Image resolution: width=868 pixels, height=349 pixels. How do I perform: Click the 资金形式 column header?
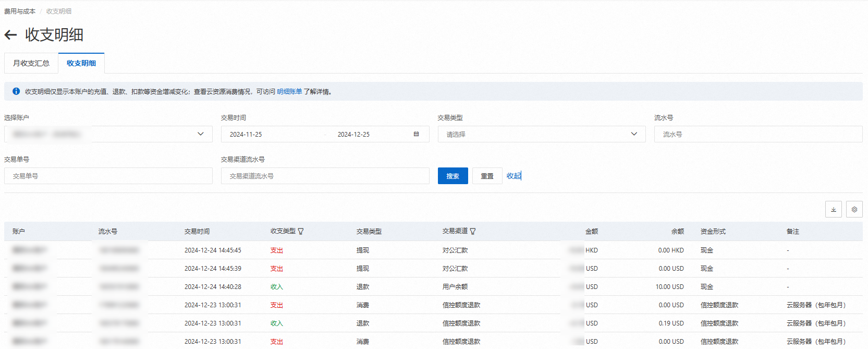pyautogui.click(x=713, y=231)
